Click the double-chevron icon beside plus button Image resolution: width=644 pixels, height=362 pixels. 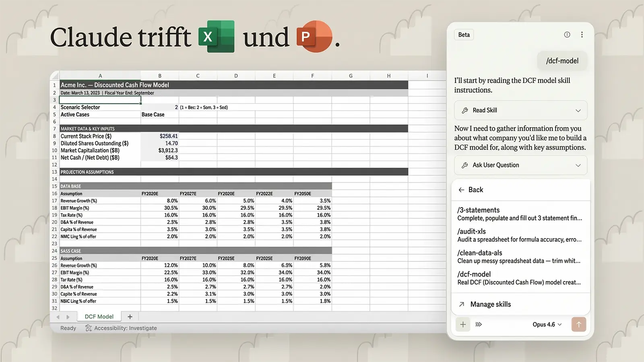click(x=479, y=325)
